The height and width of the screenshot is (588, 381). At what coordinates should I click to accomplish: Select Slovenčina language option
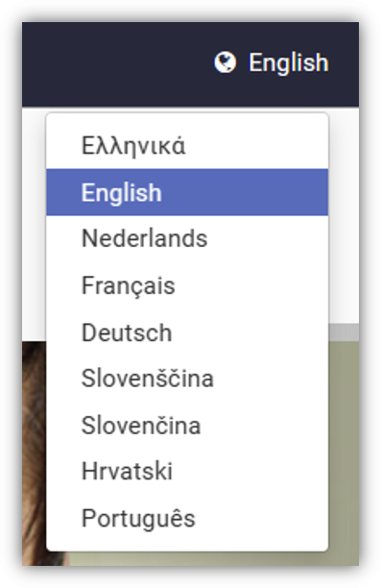187,425
